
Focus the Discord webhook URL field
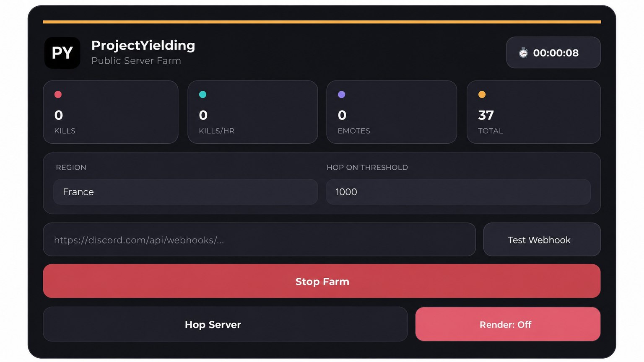click(259, 240)
